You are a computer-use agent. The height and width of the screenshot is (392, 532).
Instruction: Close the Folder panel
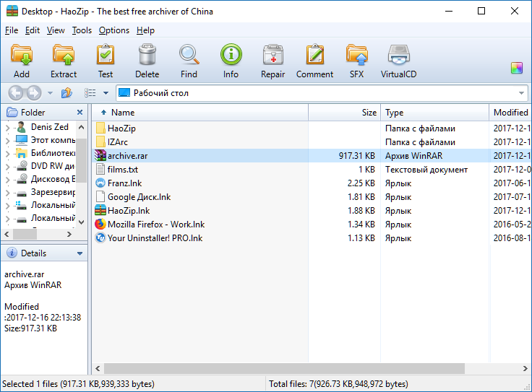80,112
